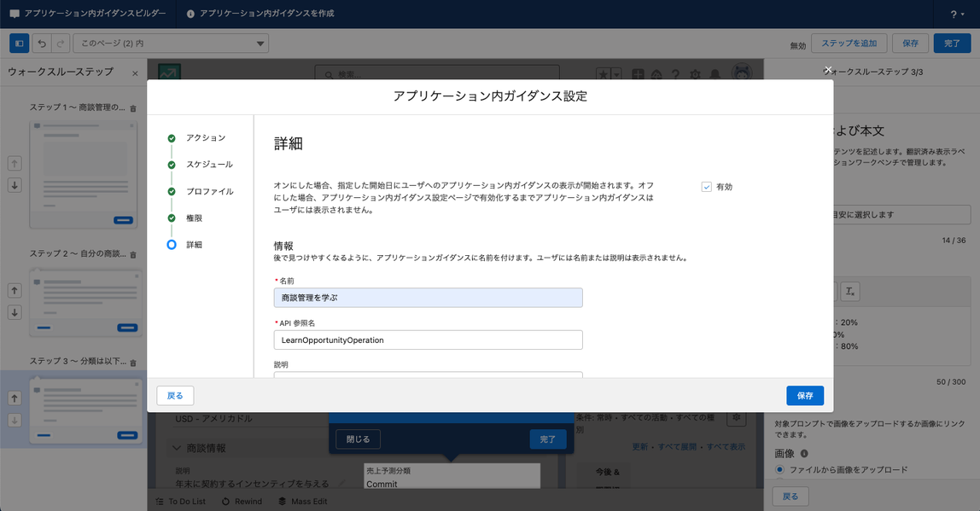Click the To Do List utility item
Image resolution: width=980 pixels, height=511 pixels.
point(180,501)
